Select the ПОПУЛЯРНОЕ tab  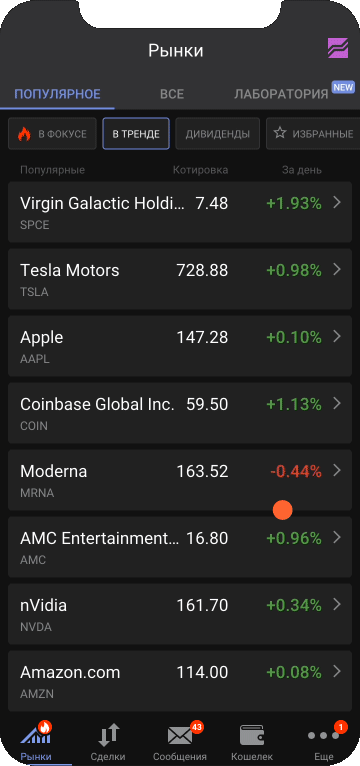(x=57, y=94)
